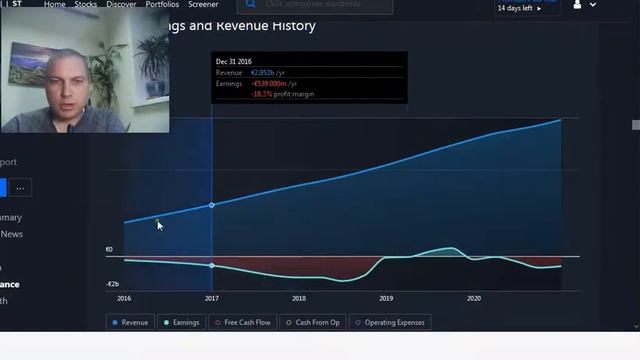Screen dimensions: 640x360
Task: Click the '€0' axis label
Action: coord(109,249)
